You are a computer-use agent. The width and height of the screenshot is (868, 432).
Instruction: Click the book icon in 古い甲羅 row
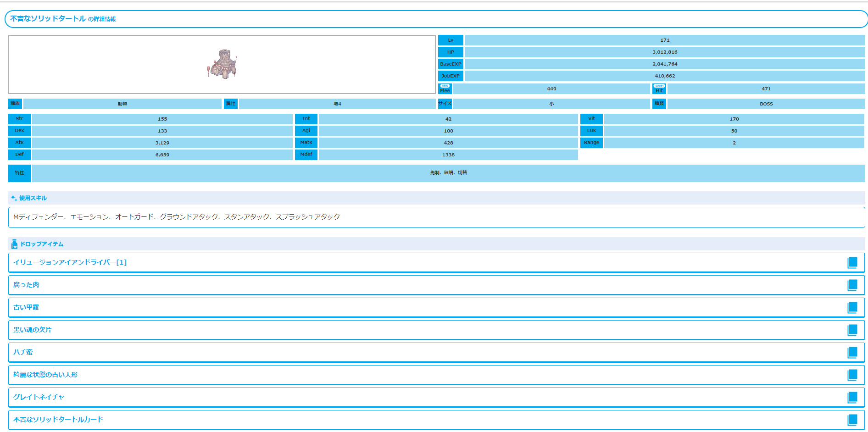click(x=852, y=307)
